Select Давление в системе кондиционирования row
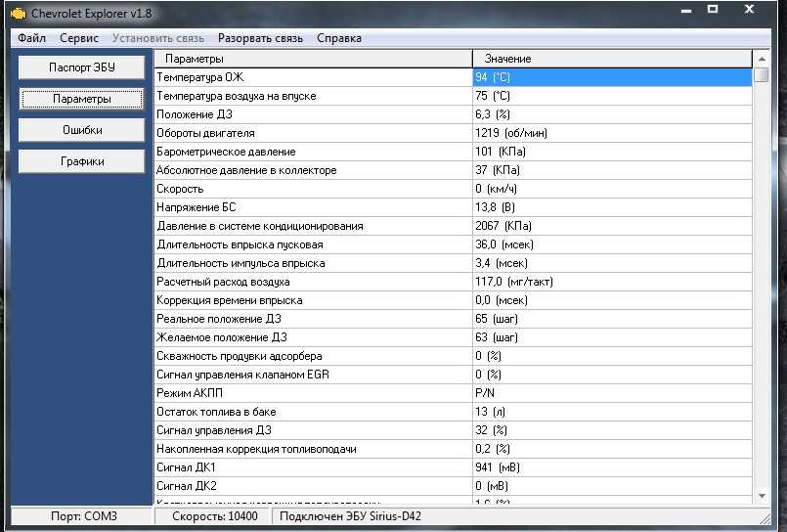 click(x=453, y=226)
